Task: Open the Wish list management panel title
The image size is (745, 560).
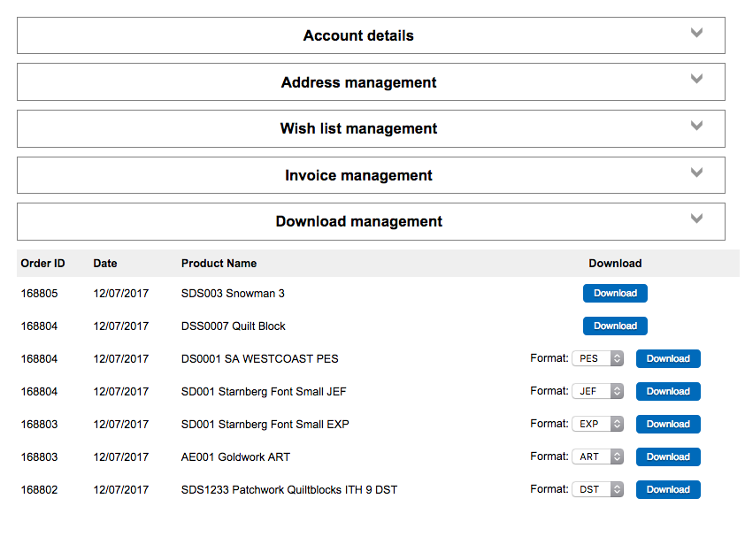Action: (358, 129)
